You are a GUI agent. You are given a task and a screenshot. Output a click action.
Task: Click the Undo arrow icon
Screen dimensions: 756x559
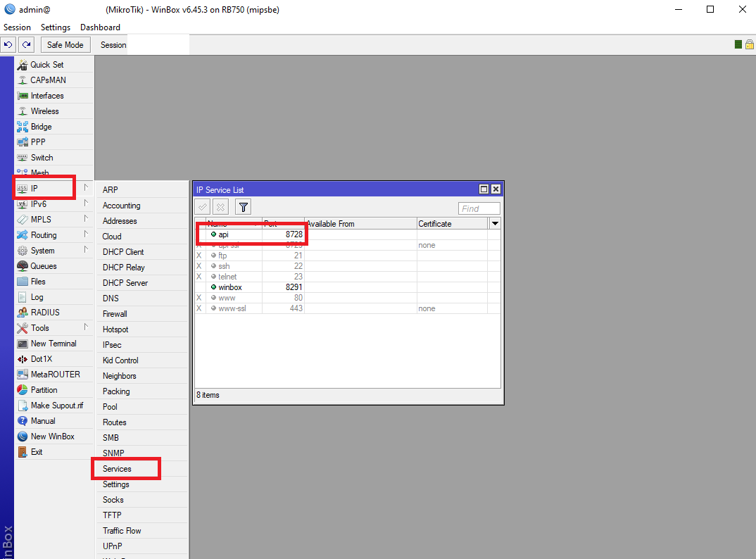[8, 45]
